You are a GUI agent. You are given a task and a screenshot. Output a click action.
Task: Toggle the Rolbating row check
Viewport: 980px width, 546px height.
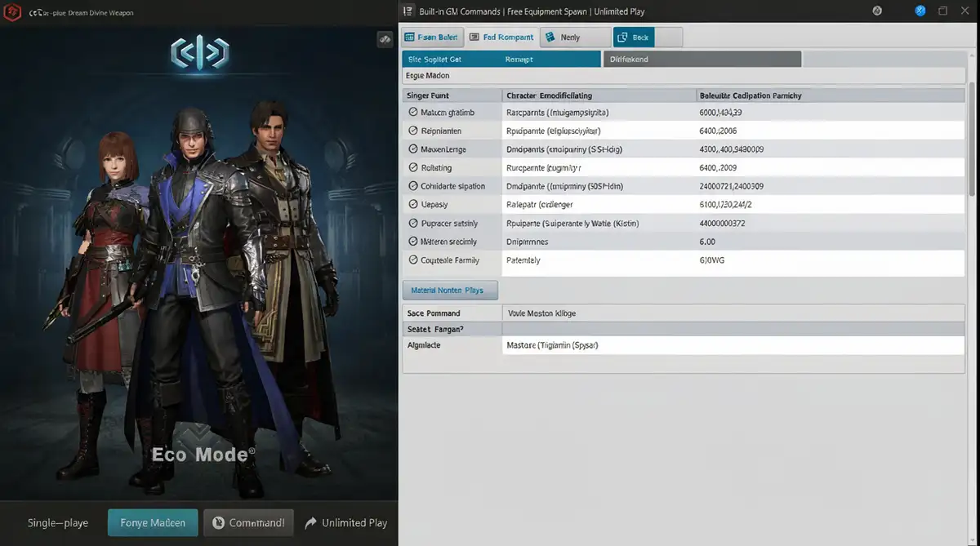coord(412,167)
